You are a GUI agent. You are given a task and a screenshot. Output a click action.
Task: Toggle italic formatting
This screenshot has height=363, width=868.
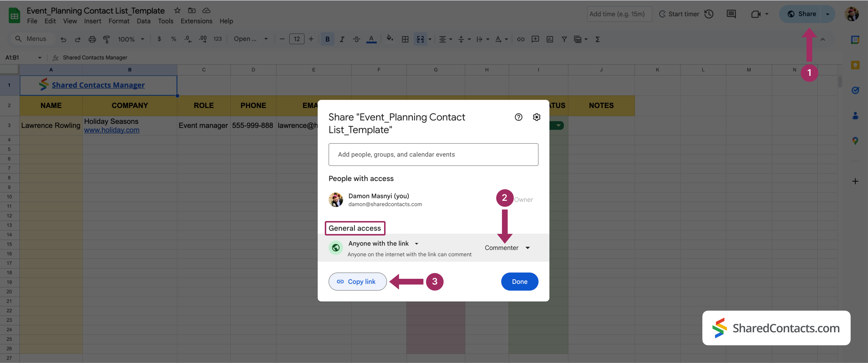point(342,39)
